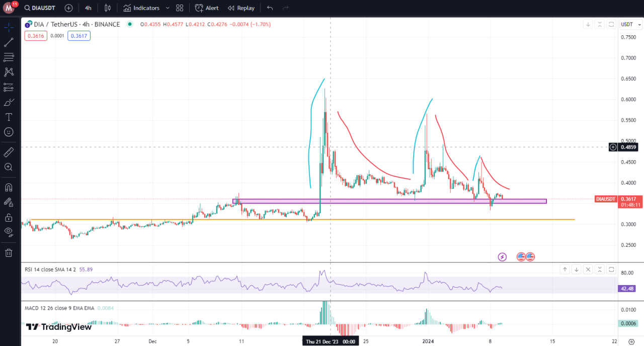This screenshot has height=346, width=644.
Task: Click the trash Remove objects icon
Action: click(9, 253)
